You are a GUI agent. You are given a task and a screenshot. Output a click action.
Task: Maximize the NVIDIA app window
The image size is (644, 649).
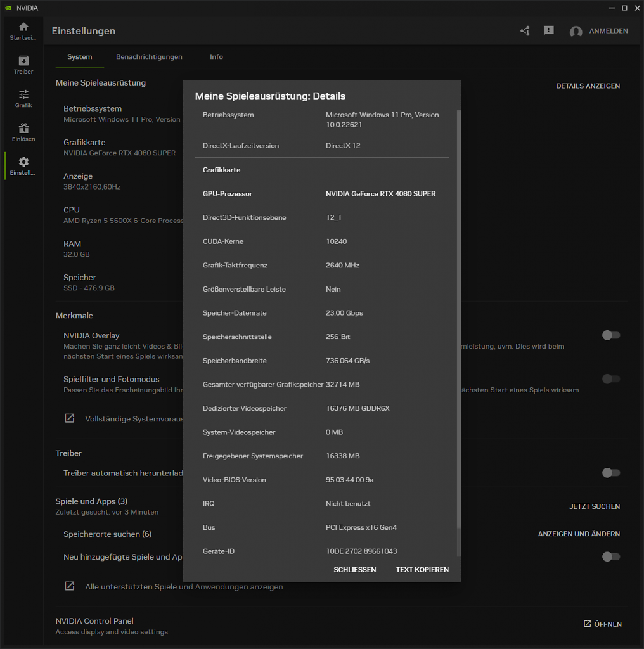click(x=624, y=8)
